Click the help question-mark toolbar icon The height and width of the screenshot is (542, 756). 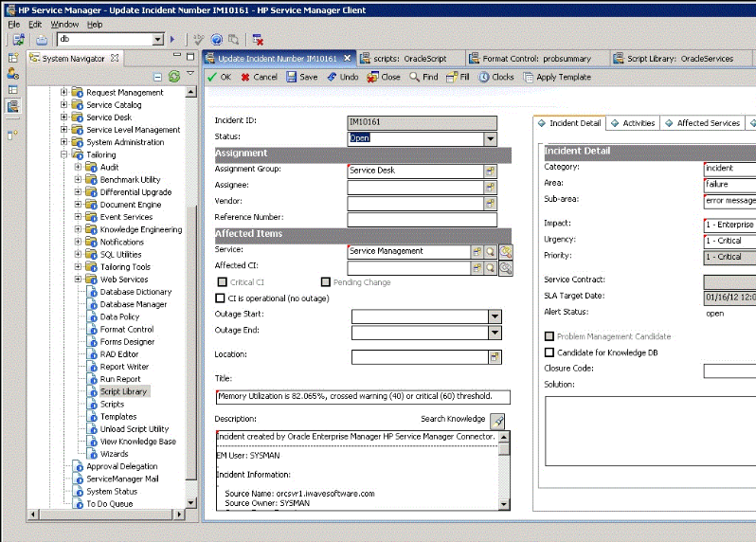[x=217, y=40]
